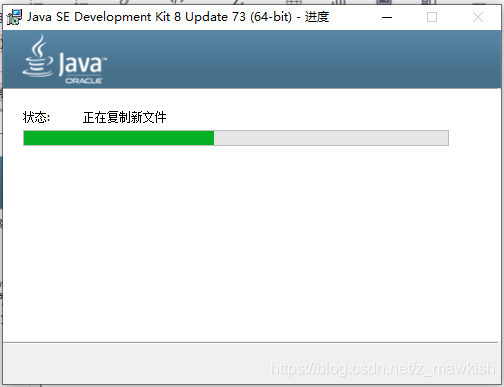
Task: Click the Java Oracle logo in the banner
Action: point(65,60)
